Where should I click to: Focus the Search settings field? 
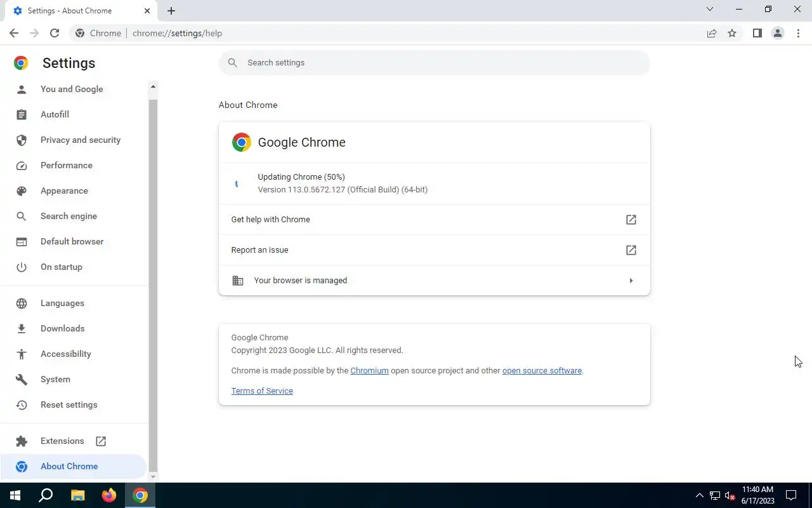click(435, 63)
